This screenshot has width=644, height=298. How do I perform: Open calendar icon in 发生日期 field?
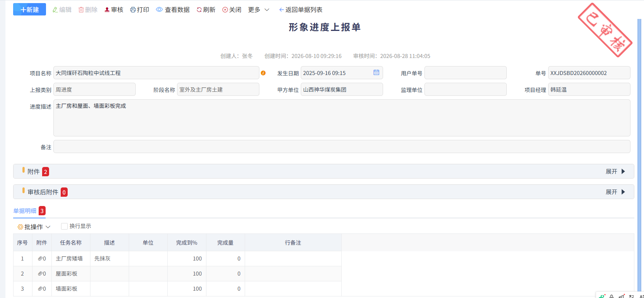pos(376,72)
